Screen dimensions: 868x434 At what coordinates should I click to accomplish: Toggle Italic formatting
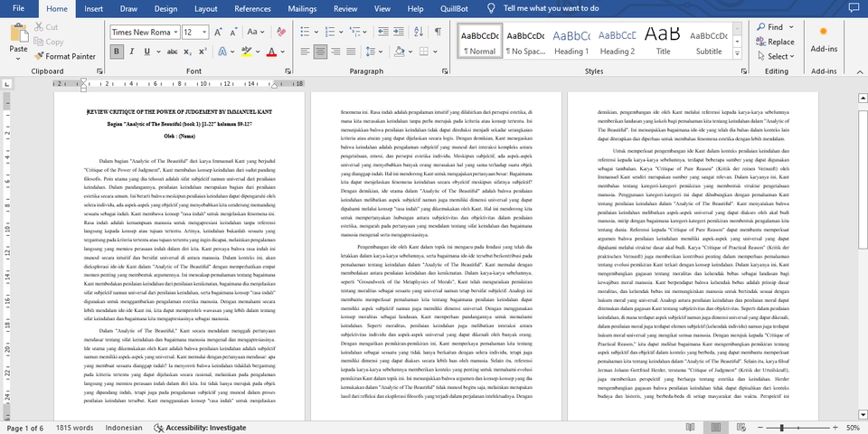click(132, 52)
